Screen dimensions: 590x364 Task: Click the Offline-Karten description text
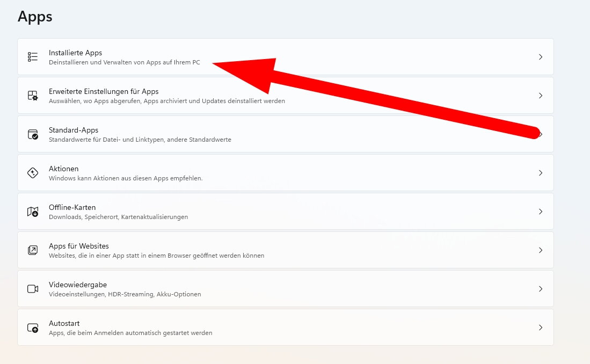[x=118, y=217]
